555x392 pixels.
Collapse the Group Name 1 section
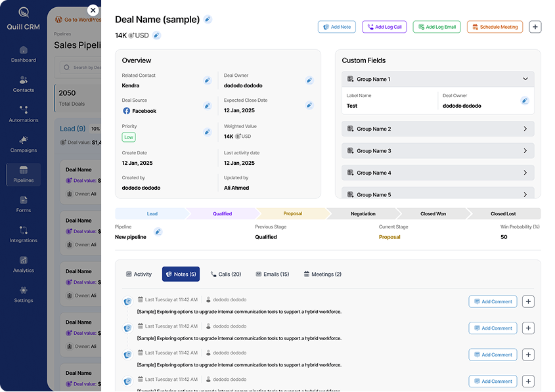click(x=525, y=79)
